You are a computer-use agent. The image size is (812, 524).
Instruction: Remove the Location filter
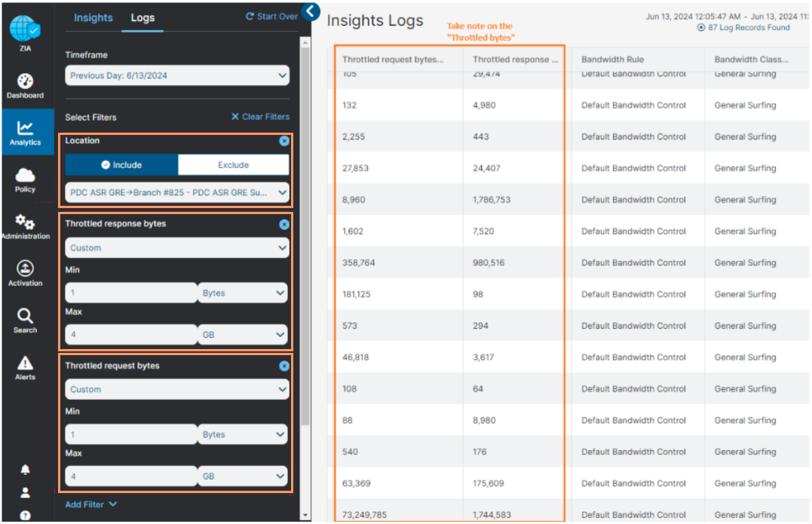coord(283,141)
